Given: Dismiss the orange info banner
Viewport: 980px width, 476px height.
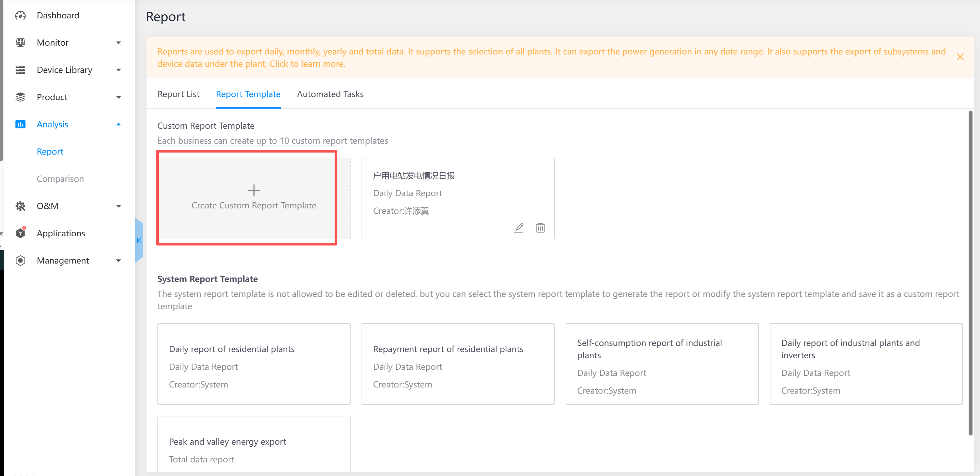Looking at the screenshot, I should pos(960,57).
